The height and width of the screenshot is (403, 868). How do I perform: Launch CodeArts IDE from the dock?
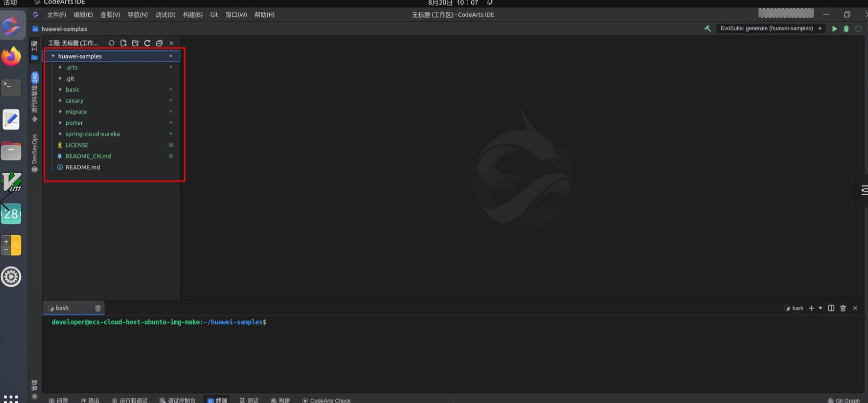pos(11,25)
